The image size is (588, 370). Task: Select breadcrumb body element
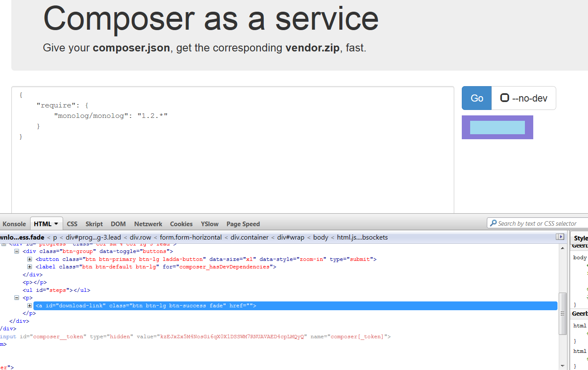tap(321, 237)
